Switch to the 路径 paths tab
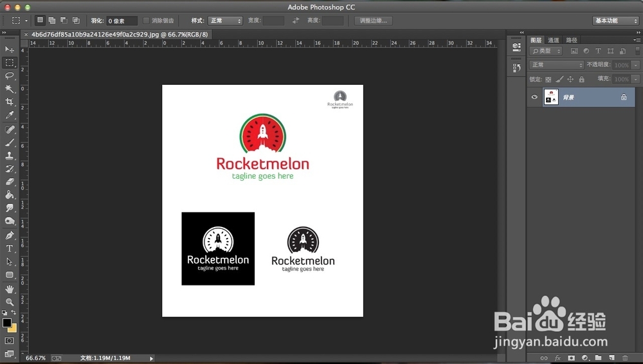The width and height of the screenshot is (643, 364). click(x=572, y=40)
